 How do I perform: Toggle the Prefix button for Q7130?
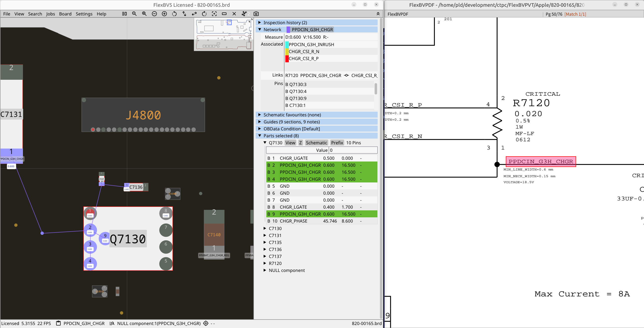click(x=337, y=143)
